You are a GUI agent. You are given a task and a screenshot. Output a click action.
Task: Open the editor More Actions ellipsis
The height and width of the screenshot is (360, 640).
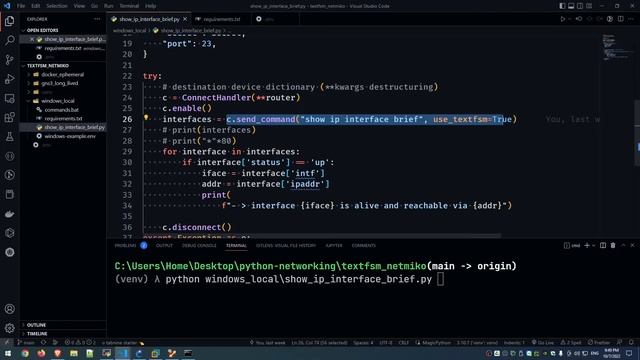[631, 19]
